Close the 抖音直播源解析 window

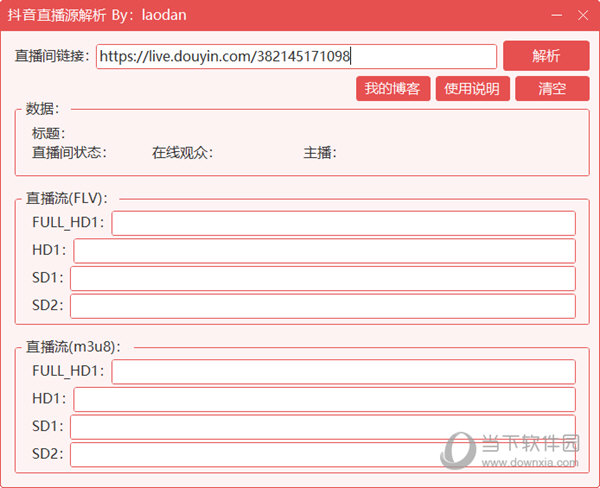pos(583,15)
